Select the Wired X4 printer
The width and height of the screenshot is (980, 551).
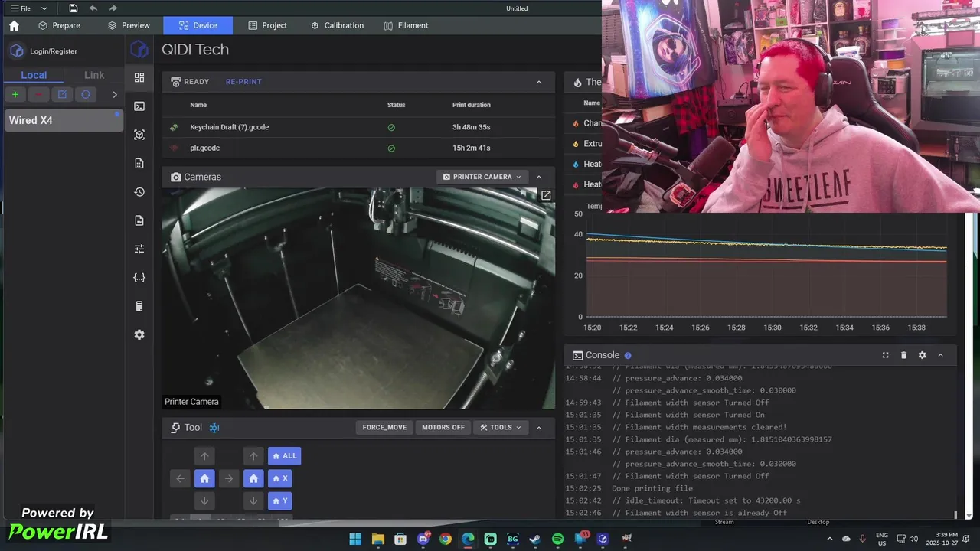[x=64, y=120]
